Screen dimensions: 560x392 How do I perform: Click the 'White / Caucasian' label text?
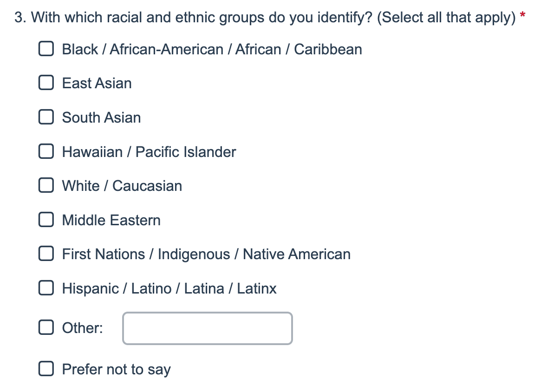[122, 186]
